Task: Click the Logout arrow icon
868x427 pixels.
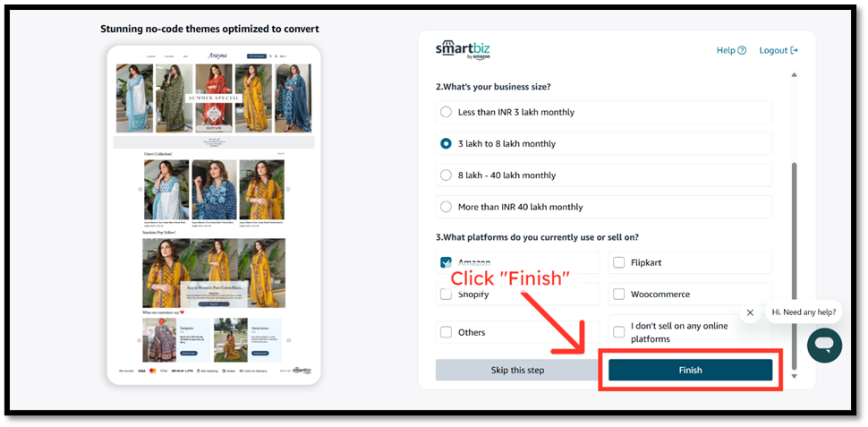Action: [x=795, y=51]
